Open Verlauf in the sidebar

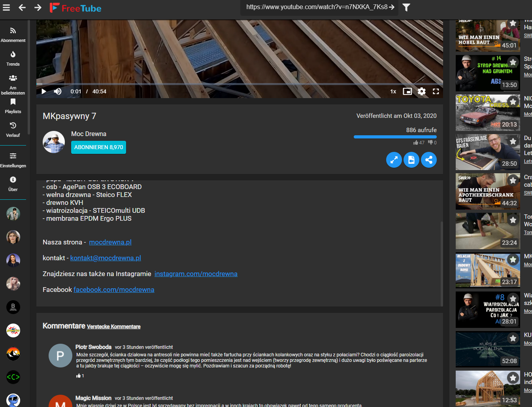(x=13, y=131)
